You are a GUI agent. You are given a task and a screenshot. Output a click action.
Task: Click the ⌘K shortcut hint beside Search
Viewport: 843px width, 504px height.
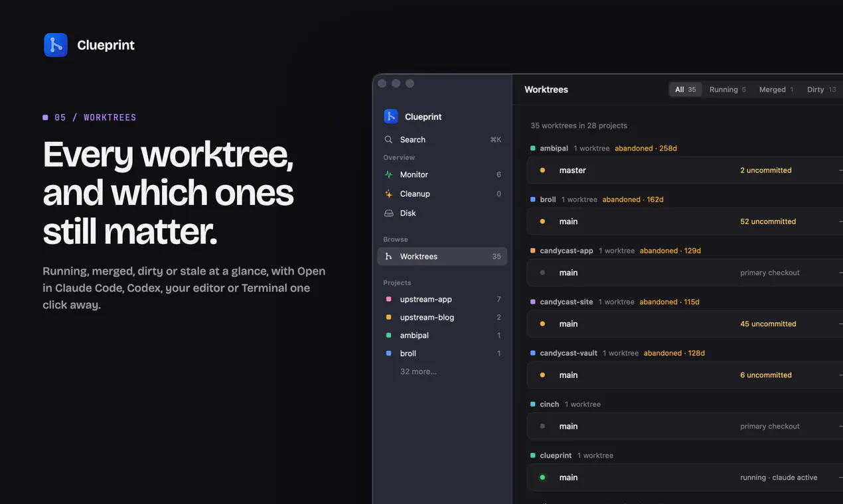pyautogui.click(x=495, y=139)
